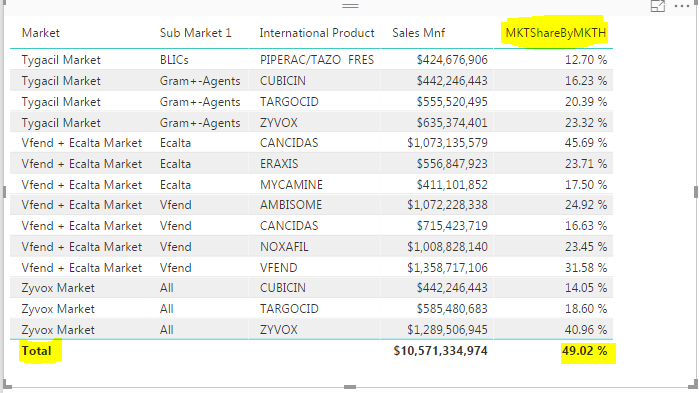Click the bottom-left corner resize handle
The image size is (699, 393).
pyautogui.click(x=7, y=385)
